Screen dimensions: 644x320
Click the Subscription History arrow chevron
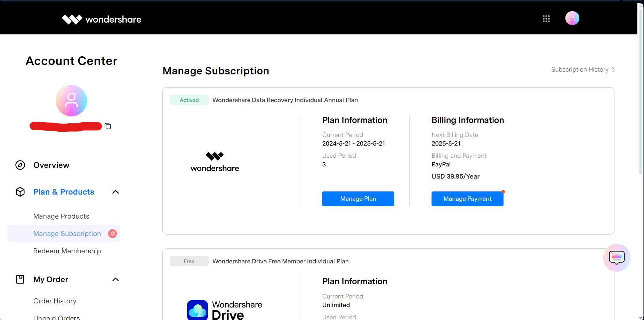(x=613, y=69)
